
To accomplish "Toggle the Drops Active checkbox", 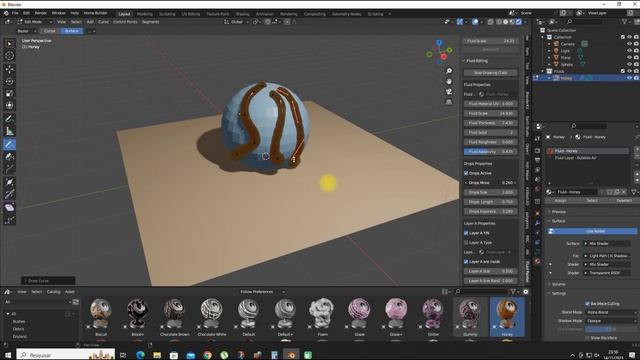I will coord(466,173).
